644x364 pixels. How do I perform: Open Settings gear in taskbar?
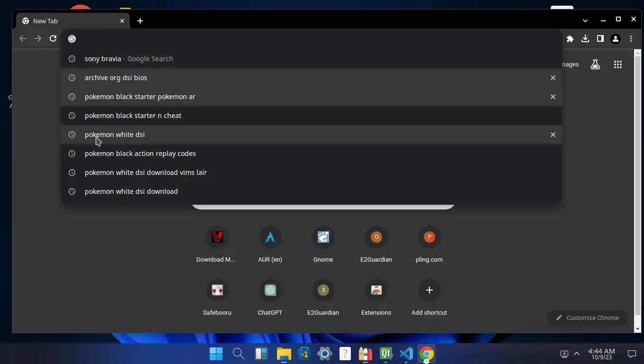click(325, 354)
